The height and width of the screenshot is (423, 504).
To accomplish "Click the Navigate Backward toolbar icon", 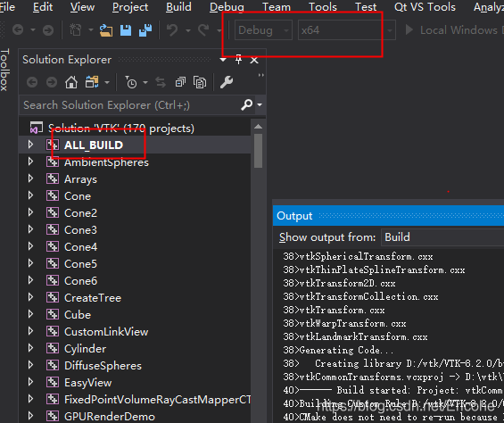I will [x=18, y=30].
